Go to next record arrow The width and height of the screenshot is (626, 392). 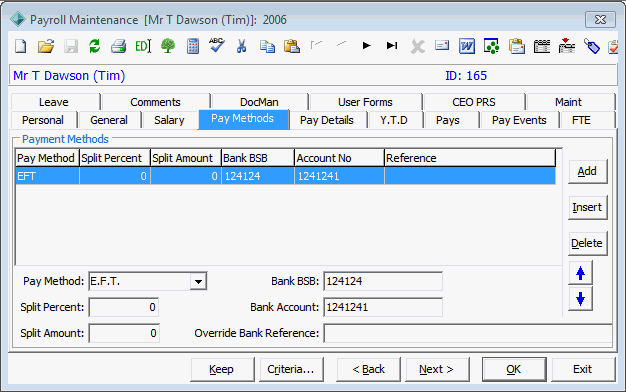(x=366, y=46)
